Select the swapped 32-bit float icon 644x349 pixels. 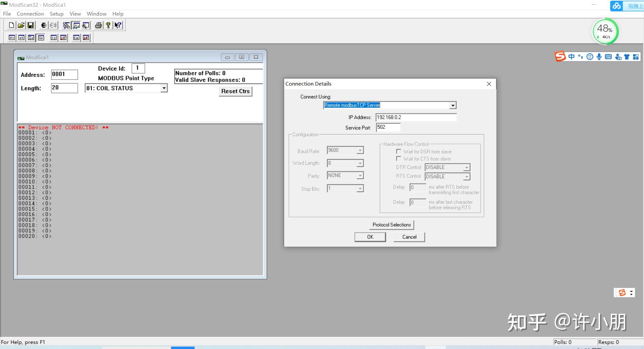63,38
